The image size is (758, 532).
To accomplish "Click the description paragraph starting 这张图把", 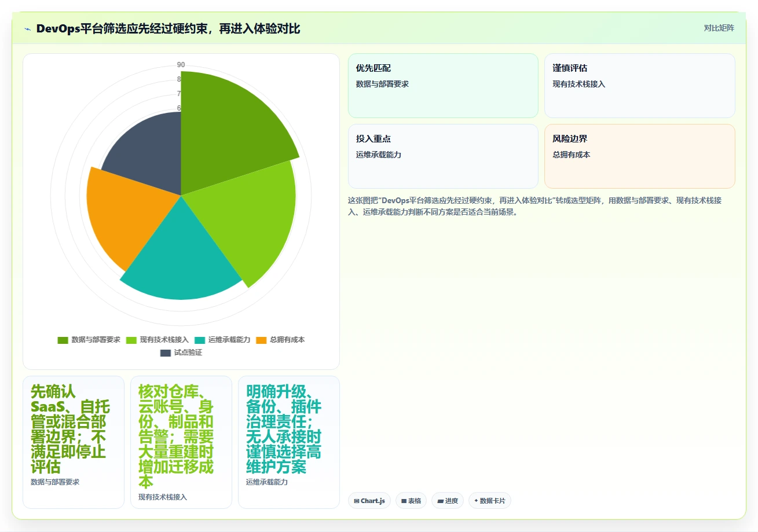I will pos(536,206).
